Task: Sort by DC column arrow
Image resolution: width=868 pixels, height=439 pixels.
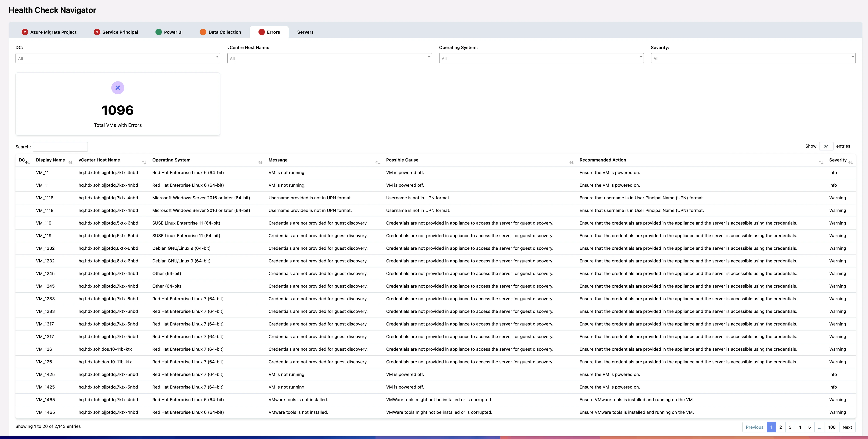Action: tap(28, 162)
